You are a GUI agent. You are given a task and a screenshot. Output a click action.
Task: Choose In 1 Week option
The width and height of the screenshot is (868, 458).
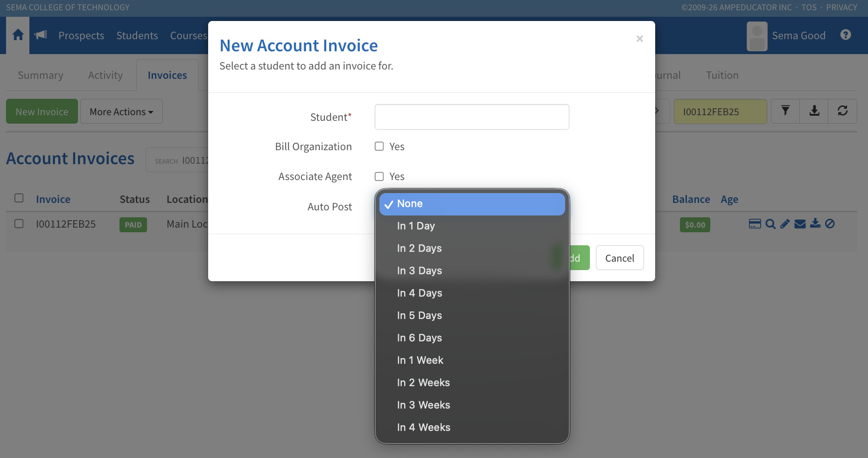pyautogui.click(x=472, y=361)
